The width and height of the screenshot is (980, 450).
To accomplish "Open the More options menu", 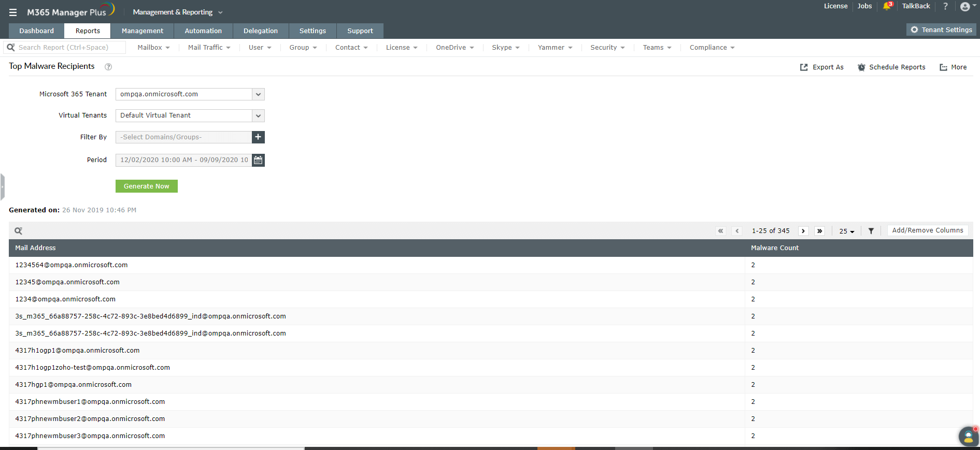I will click(x=954, y=67).
